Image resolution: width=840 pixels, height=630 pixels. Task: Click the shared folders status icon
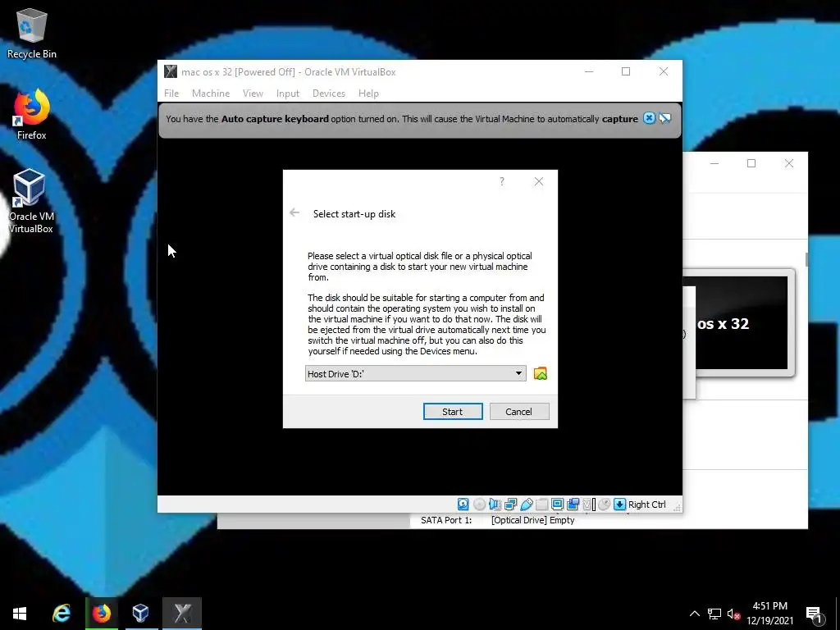541,504
